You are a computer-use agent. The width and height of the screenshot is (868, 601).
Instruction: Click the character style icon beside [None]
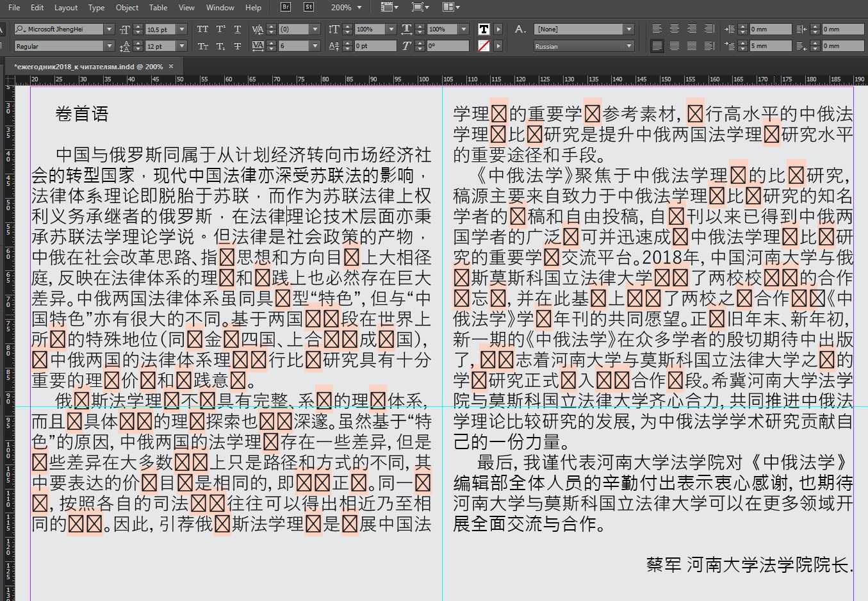click(x=520, y=29)
